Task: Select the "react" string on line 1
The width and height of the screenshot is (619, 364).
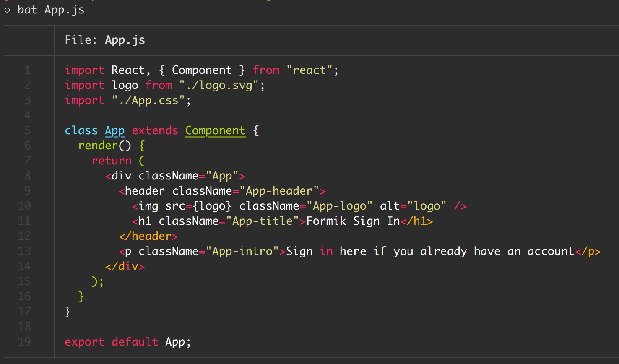Action: 309,70
